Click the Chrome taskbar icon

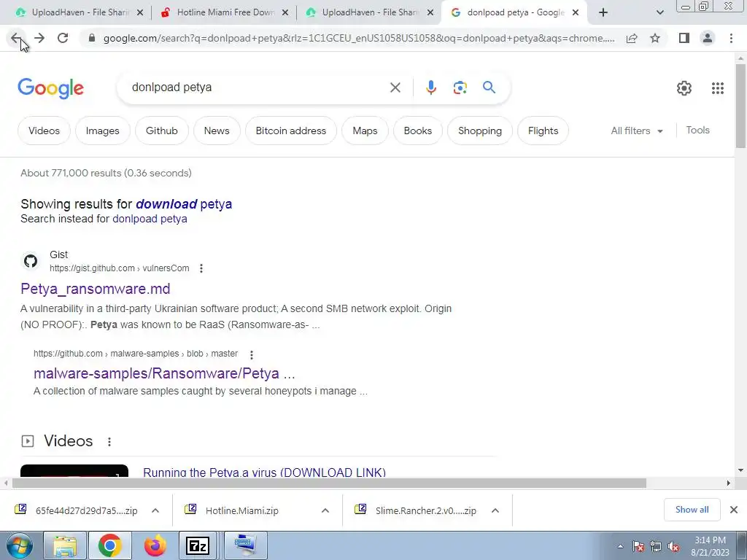(110, 545)
